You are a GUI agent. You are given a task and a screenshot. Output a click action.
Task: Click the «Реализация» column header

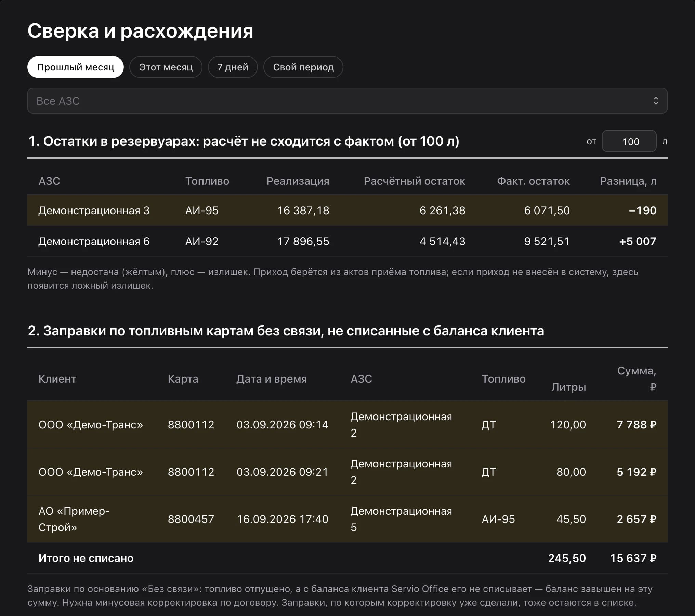[x=298, y=181]
